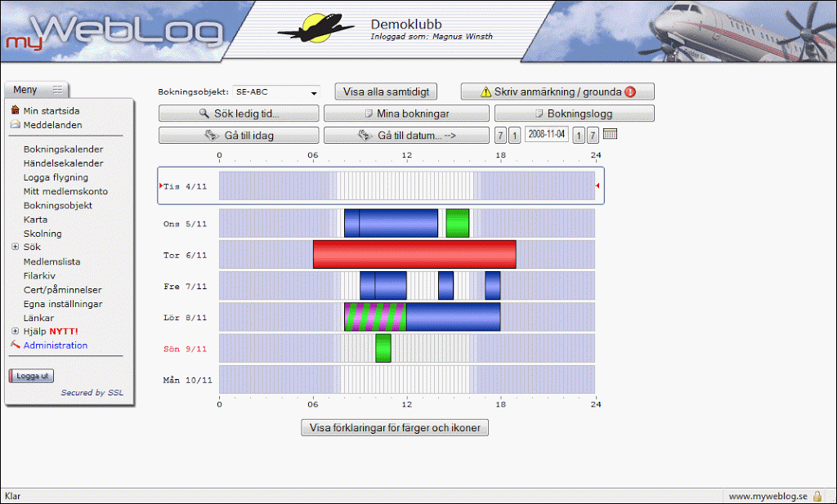Click the tools icon beside Administration

(x=15, y=345)
